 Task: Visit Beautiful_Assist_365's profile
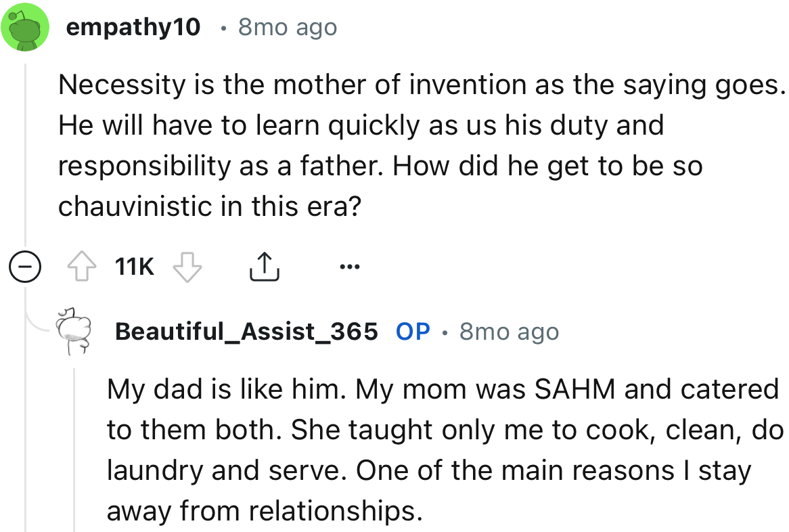pos(246,331)
